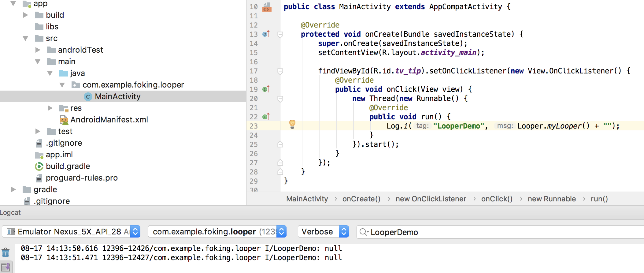Click the log entry timestamped 14:13:50.616
This screenshot has width=644, height=273.
pos(181,249)
